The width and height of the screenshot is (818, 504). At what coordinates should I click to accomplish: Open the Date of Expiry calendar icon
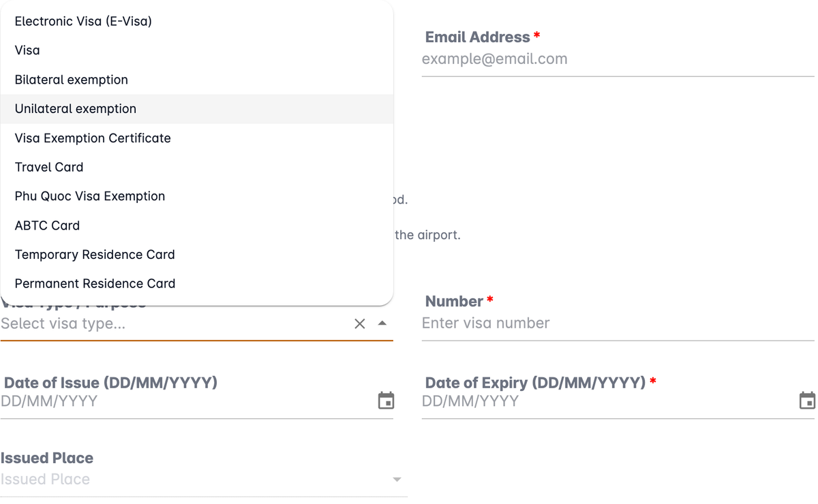[807, 401]
